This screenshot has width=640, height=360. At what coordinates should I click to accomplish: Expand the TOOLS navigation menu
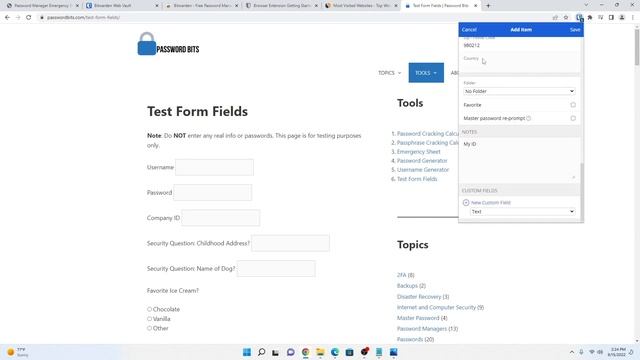426,73
